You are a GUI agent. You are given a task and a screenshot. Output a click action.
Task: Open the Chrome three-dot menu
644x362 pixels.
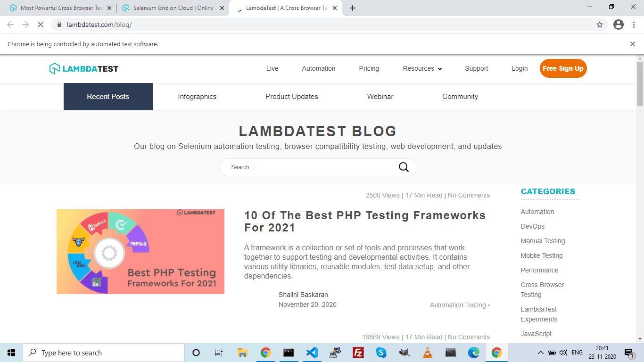tap(634, 25)
